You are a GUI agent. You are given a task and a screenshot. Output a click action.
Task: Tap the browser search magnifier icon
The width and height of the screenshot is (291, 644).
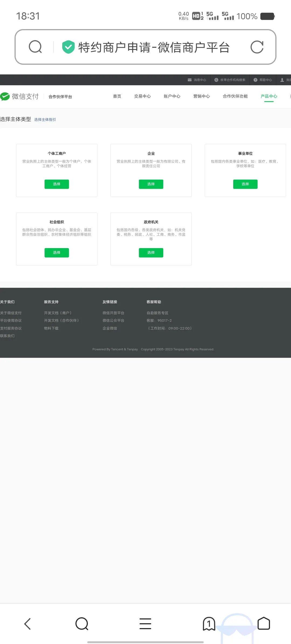click(x=35, y=47)
